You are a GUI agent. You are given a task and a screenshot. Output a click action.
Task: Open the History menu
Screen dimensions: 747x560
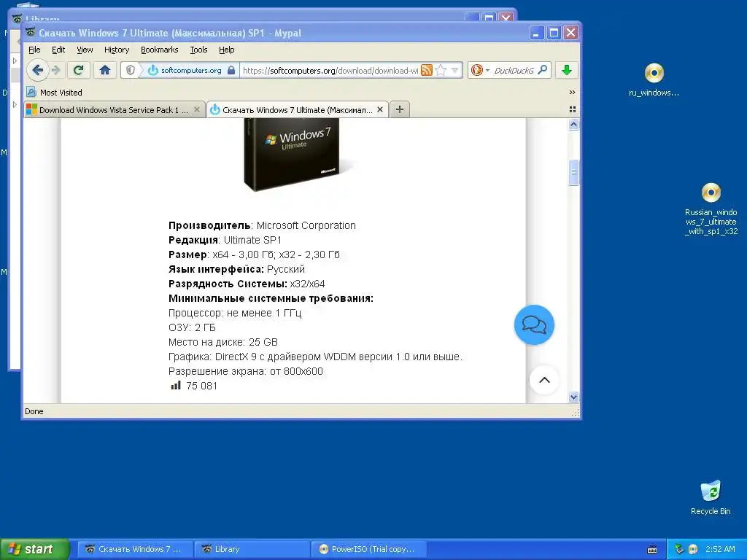pyautogui.click(x=117, y=50)
